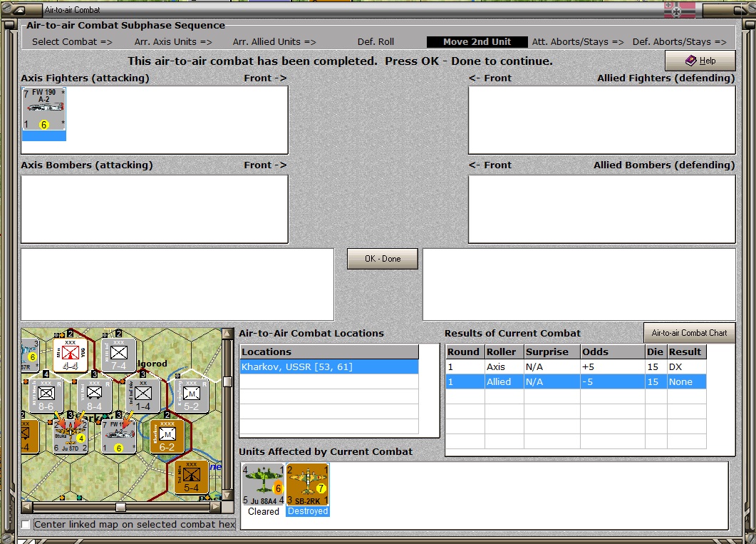Click the SB-2RK destroyed bomber unit

(x=308, y=484)
